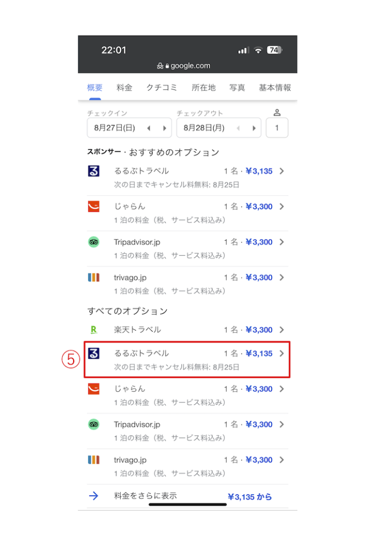Screen dimensions: 392x555
Task: Click the lock icon in address bar
Action: (167, 66)
